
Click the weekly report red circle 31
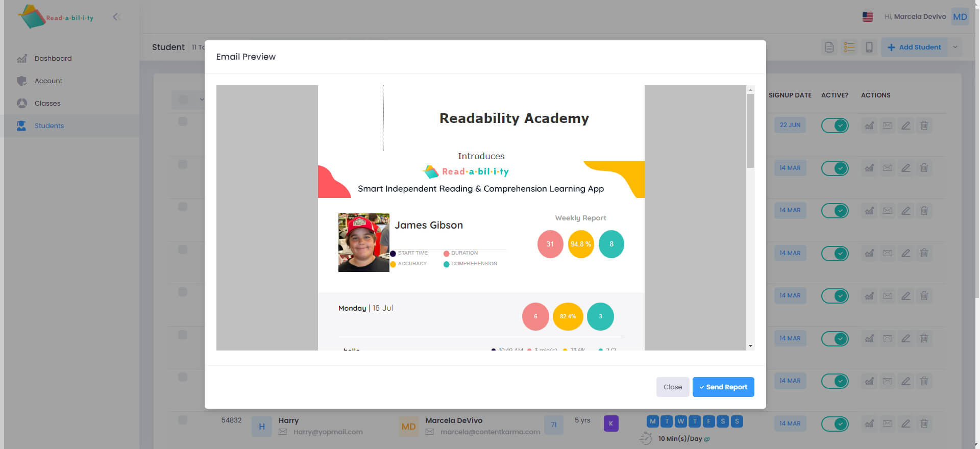click(x=550, y=244)
